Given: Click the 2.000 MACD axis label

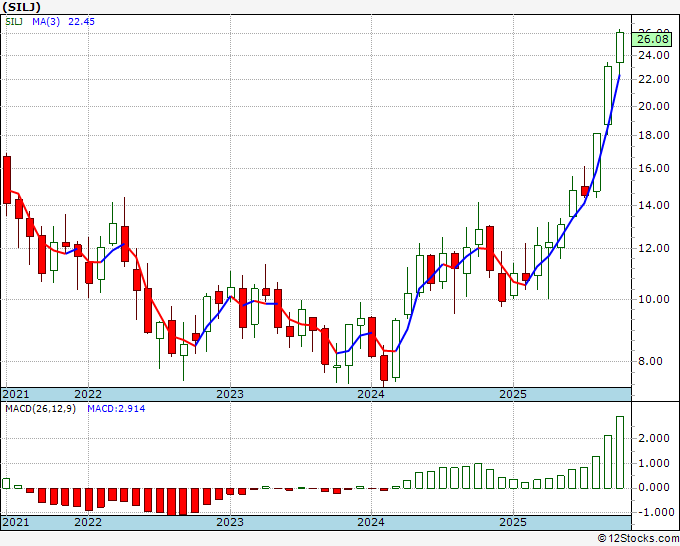Looking at the screenshot, I should tap(654, 438).
